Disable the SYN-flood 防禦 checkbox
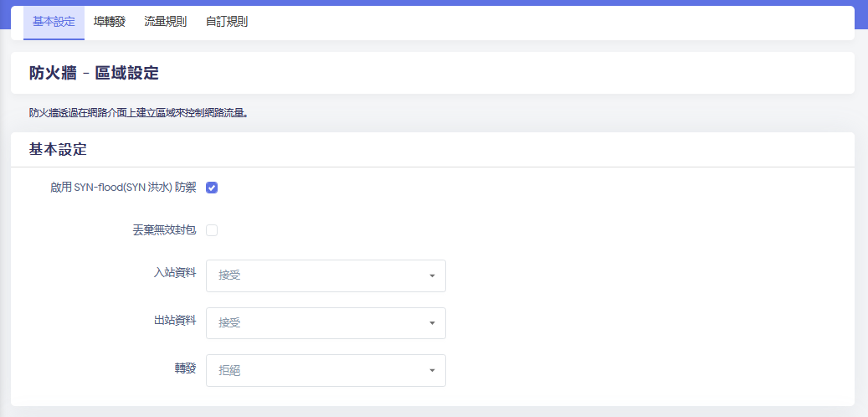Viewport: 868px width, 417px height. [212, 188]
